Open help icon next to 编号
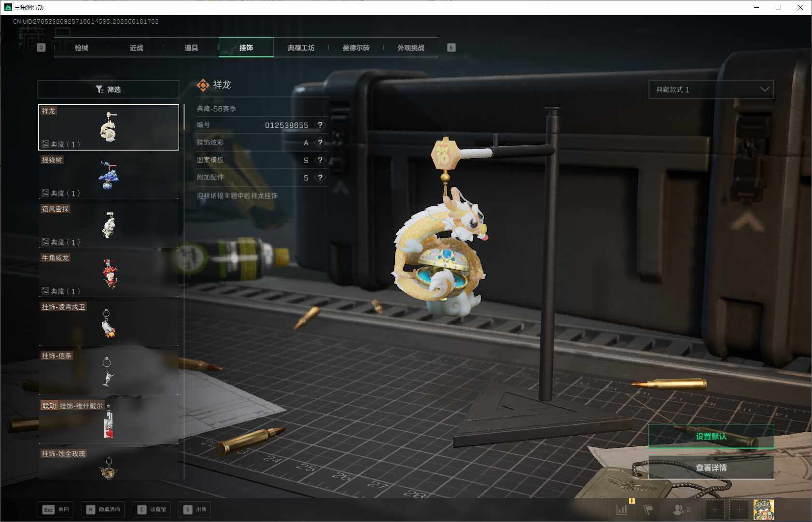Screen dimensions: 812x522 click(320, 125)
